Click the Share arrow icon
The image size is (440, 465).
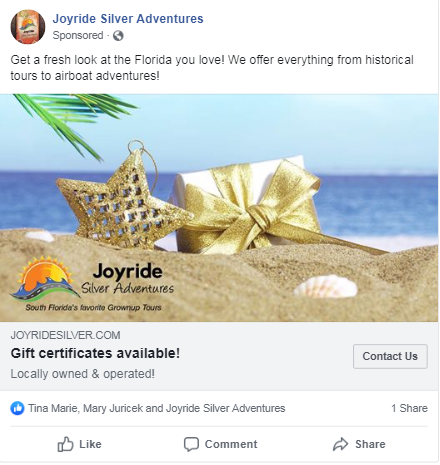340,444
